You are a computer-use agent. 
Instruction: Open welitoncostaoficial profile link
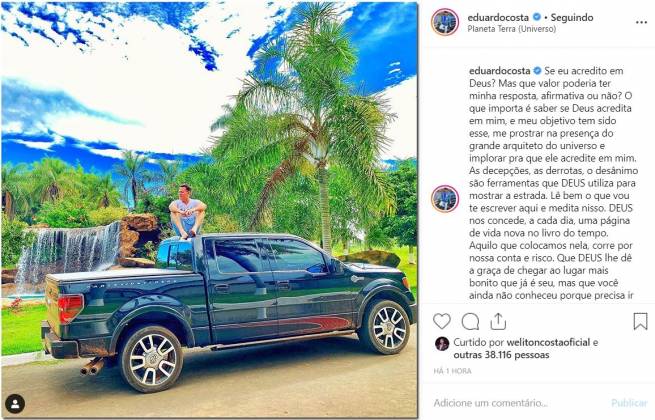coord(548,342)
